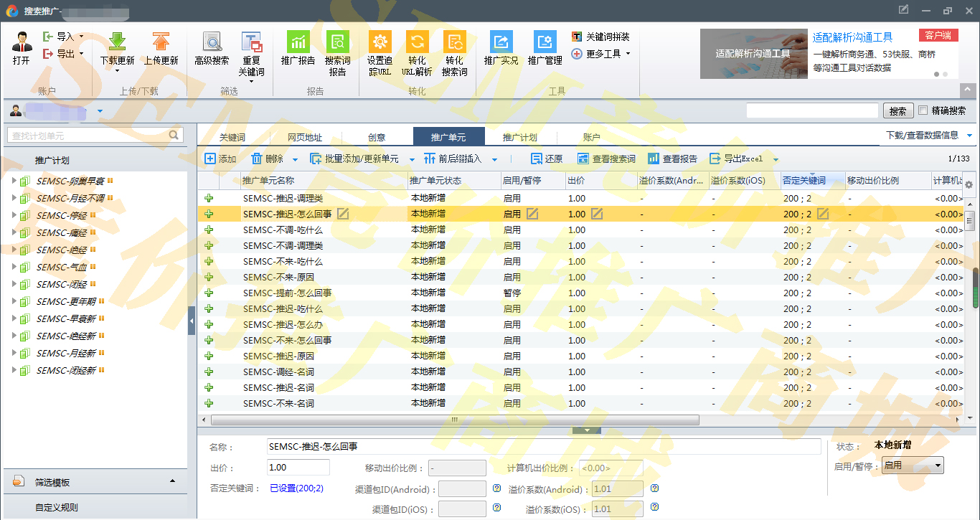Click the 查看报告 toolbar item

click(672, 159)
